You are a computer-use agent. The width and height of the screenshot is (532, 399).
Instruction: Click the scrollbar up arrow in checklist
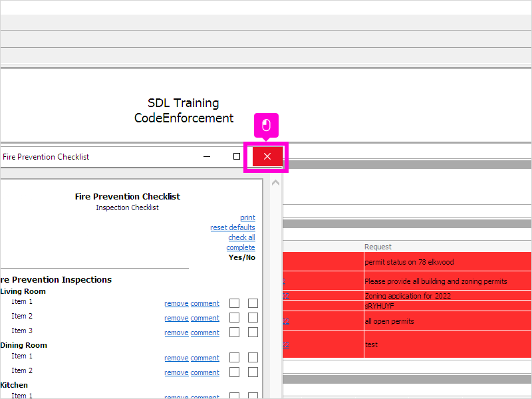(275, 183)
